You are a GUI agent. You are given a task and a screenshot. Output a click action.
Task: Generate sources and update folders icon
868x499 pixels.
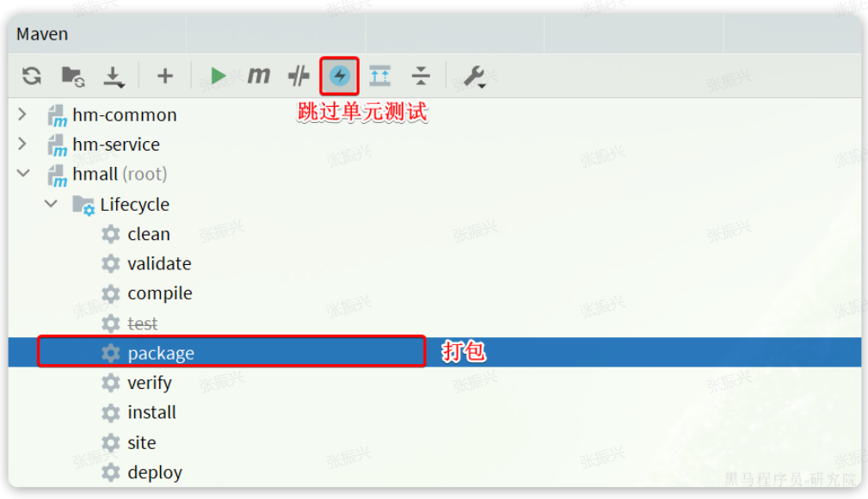pyautogui.click(x=72, y=77)
